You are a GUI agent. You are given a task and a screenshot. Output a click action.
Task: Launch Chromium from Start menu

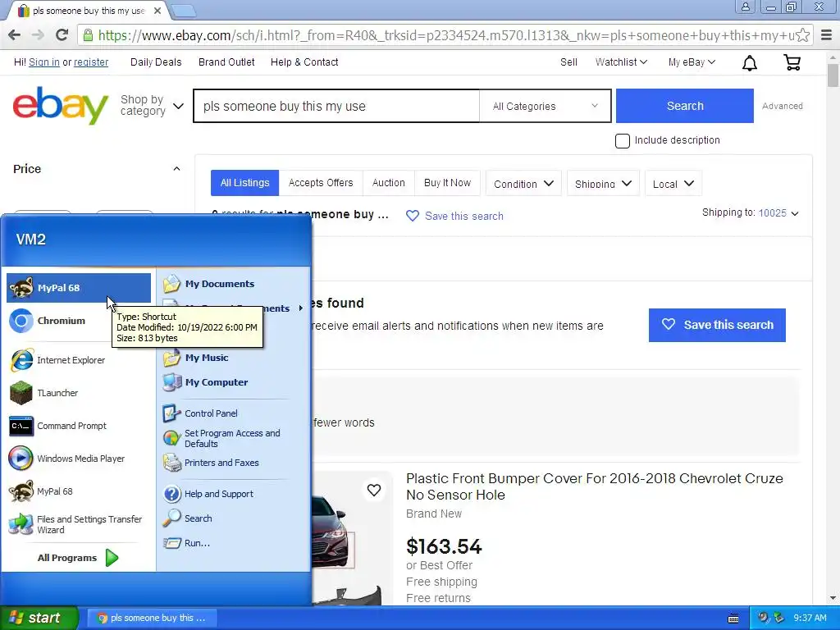pyautogui.click(x=79, y=321)
